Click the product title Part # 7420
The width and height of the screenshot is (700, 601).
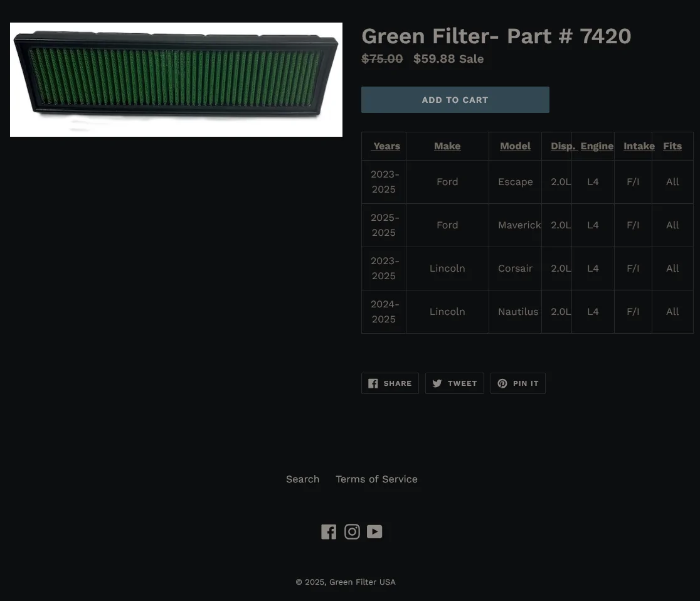(x=496, y=36)
